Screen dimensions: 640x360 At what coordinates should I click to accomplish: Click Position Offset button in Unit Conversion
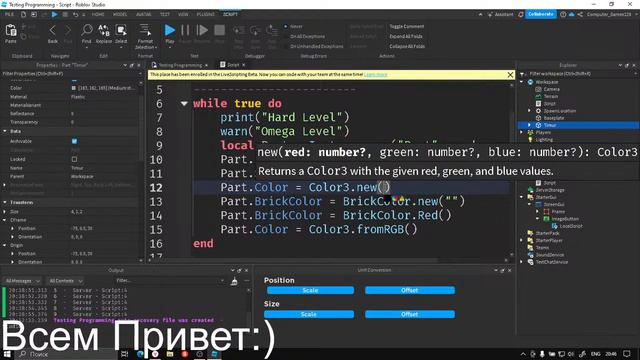pyautogui.click(x=409, y=290)
